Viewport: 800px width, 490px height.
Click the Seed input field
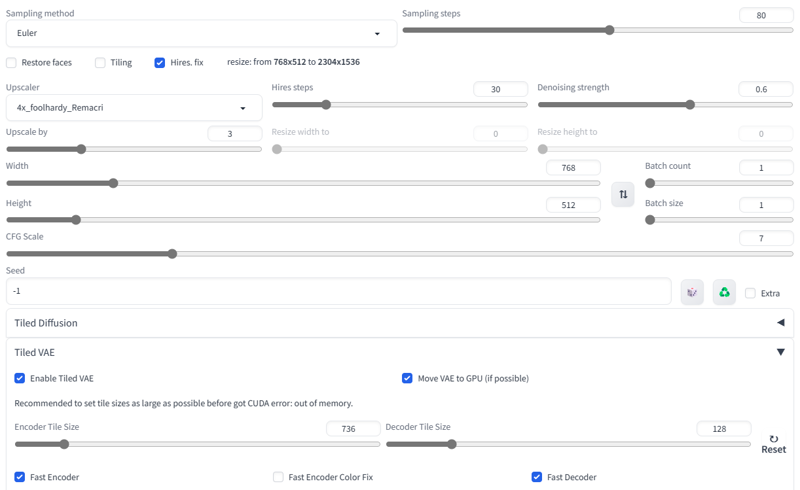(339, 291)
